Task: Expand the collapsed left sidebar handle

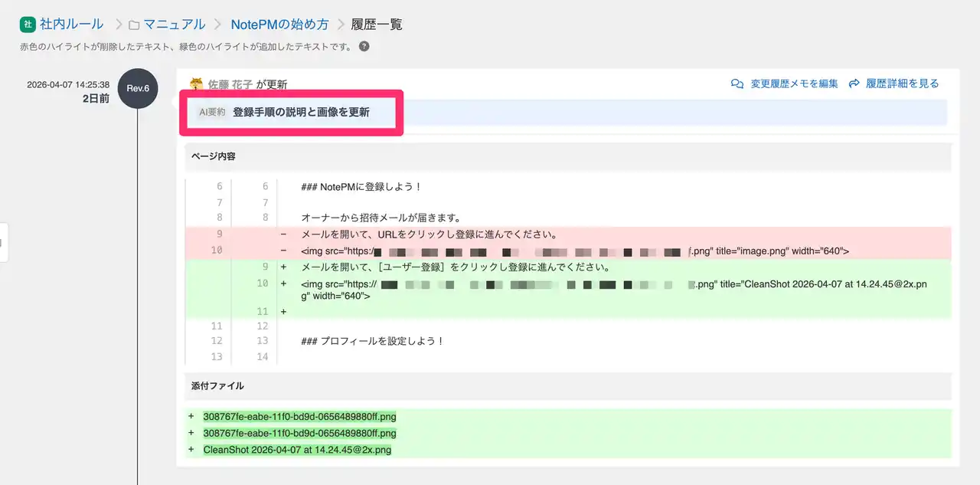Action: (x=4, y=242)
